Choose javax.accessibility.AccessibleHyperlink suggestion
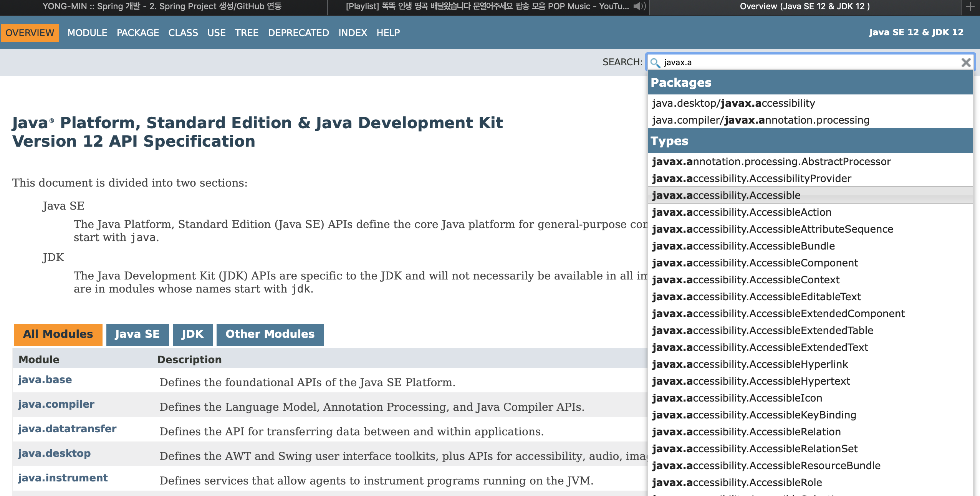Viewport: 980px width, 496px height. [750, 364]
